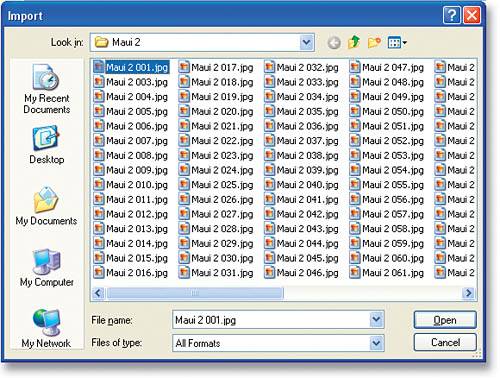Click the icon of Maui 2 058.jpg
This screenshot has height=378, width=500.
[x=355, y=229]
